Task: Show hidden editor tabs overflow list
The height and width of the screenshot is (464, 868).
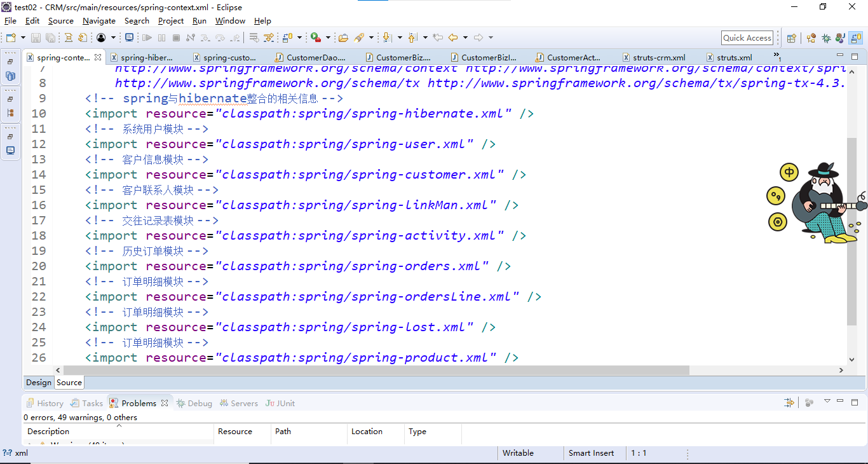Action: click(x=777, y=57)
